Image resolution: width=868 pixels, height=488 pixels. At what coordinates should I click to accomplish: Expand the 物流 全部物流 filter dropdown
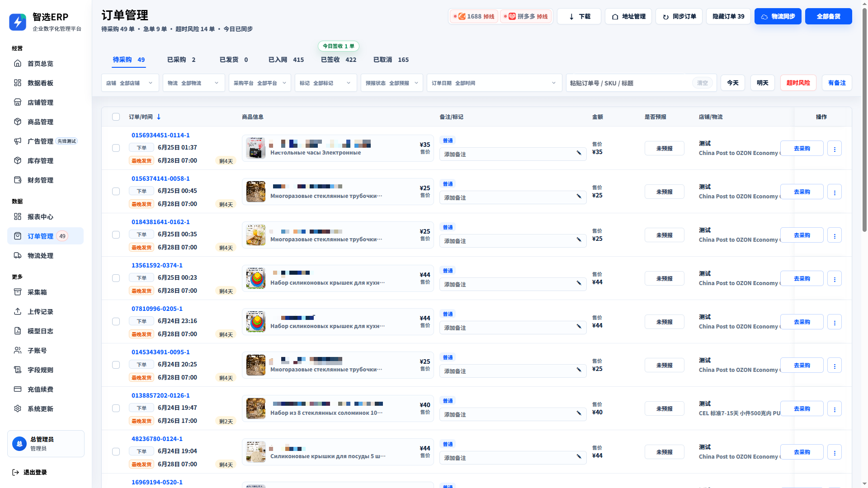[x=193, y=83]
